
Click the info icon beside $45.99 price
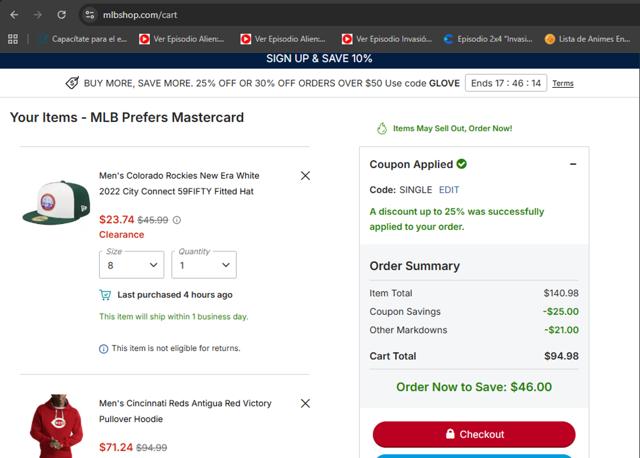point(177,220)
